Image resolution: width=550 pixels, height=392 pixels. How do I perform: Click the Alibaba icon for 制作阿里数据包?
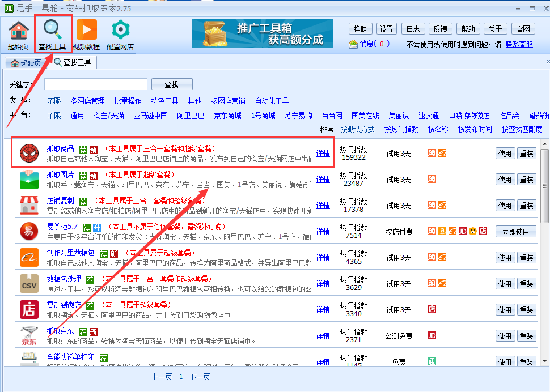29,258
